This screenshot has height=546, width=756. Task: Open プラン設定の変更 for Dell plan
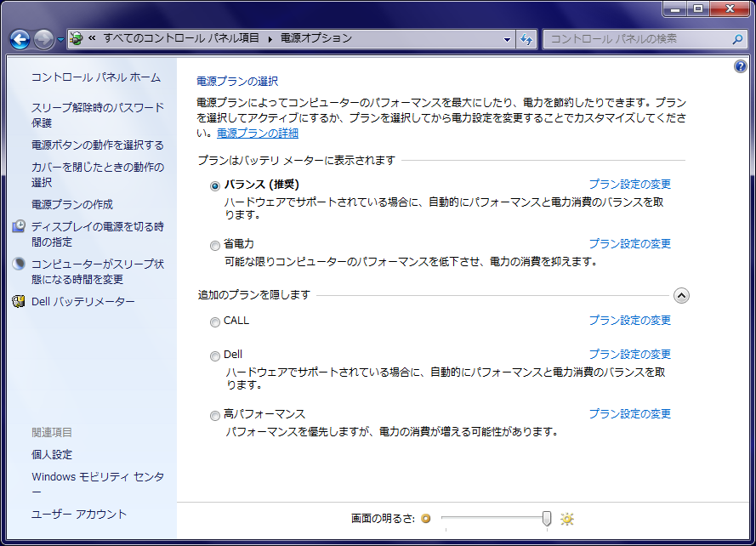point(629,354)
